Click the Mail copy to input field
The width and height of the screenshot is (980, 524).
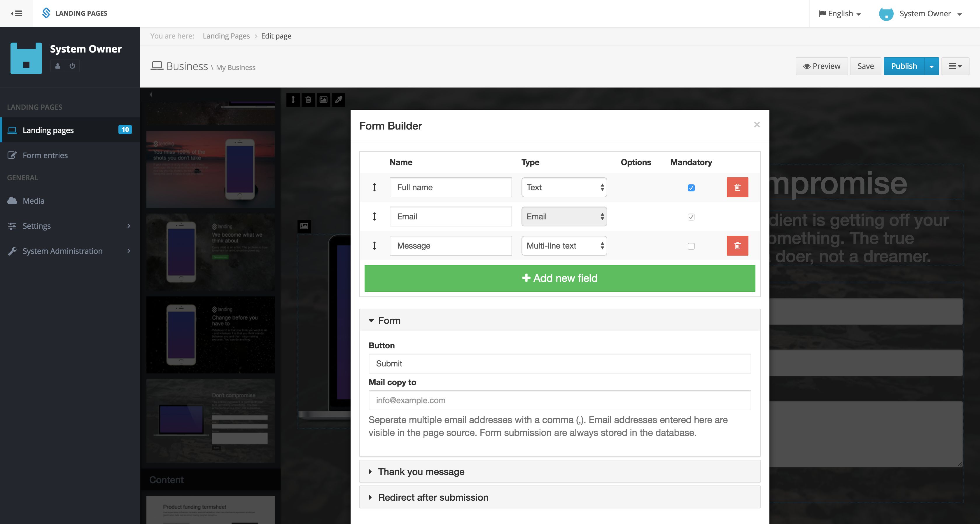click(x=559, y=400)
